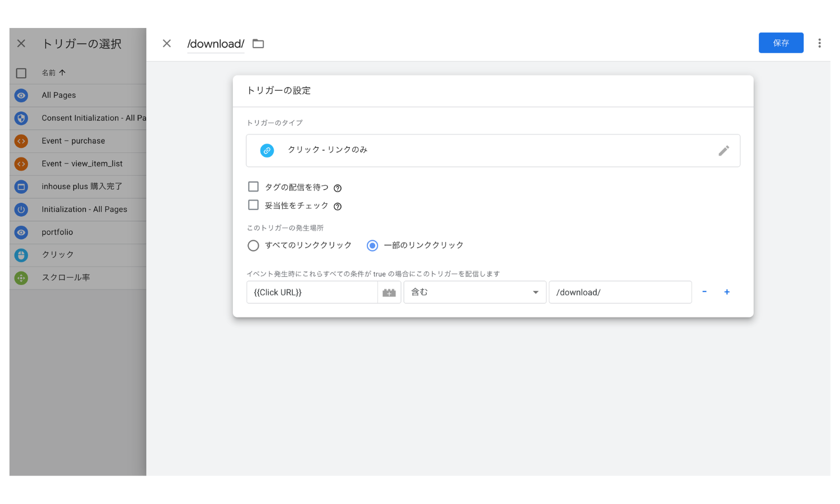Add condition with plus button

click(727, 292)
